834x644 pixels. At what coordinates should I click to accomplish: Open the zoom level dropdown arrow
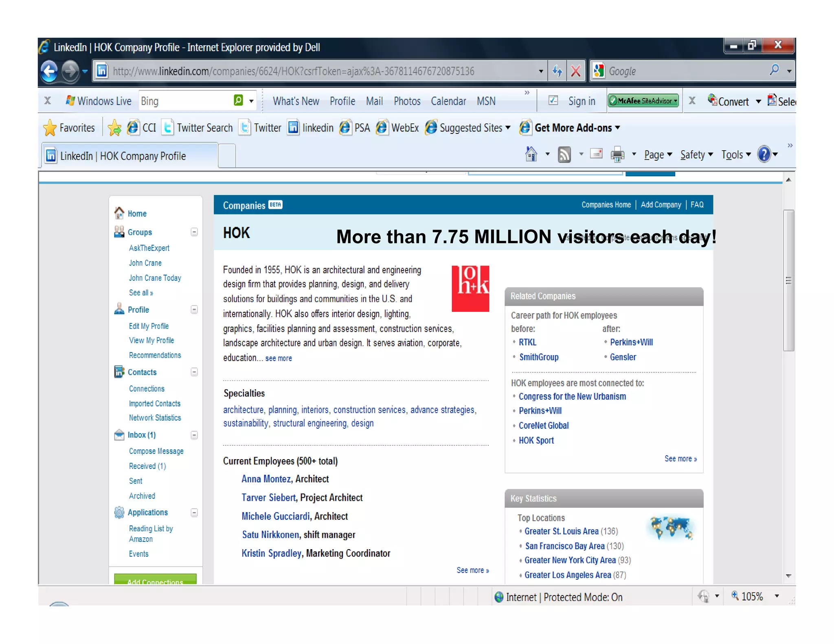(x=777, y=596)
